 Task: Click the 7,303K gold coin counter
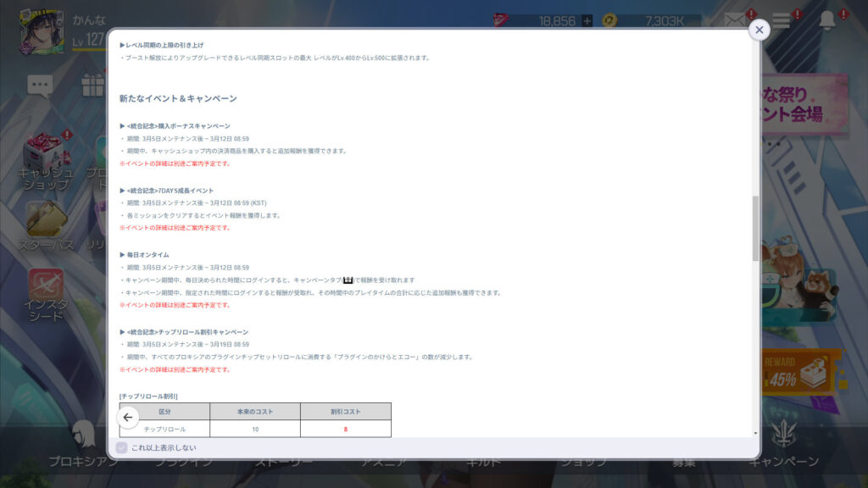653,21
